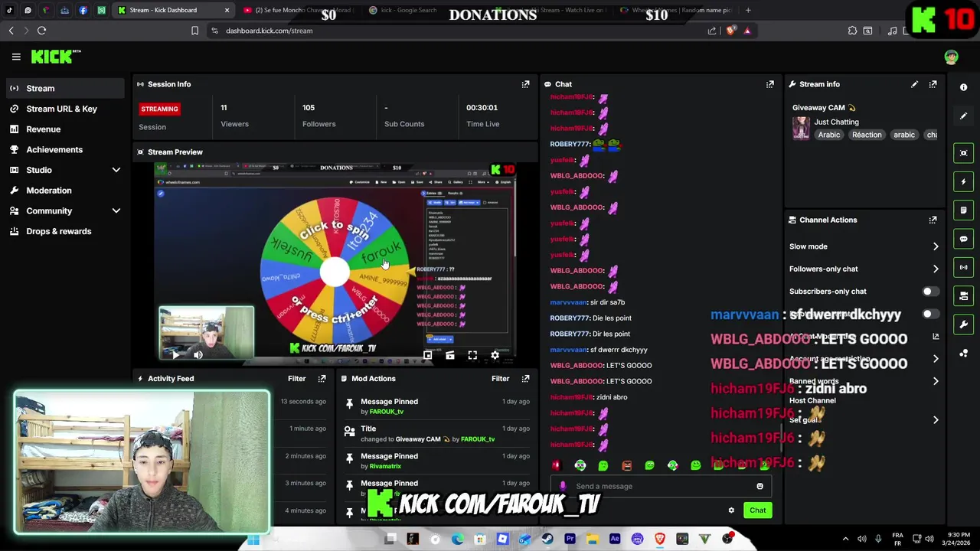Toggle the document widget in the right sidebar

point(963,210)
